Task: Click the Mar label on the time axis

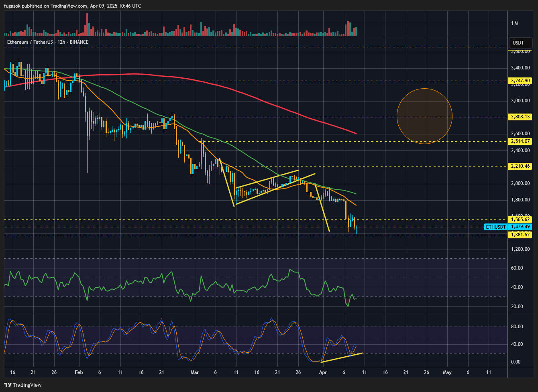Action: [195, 372]
